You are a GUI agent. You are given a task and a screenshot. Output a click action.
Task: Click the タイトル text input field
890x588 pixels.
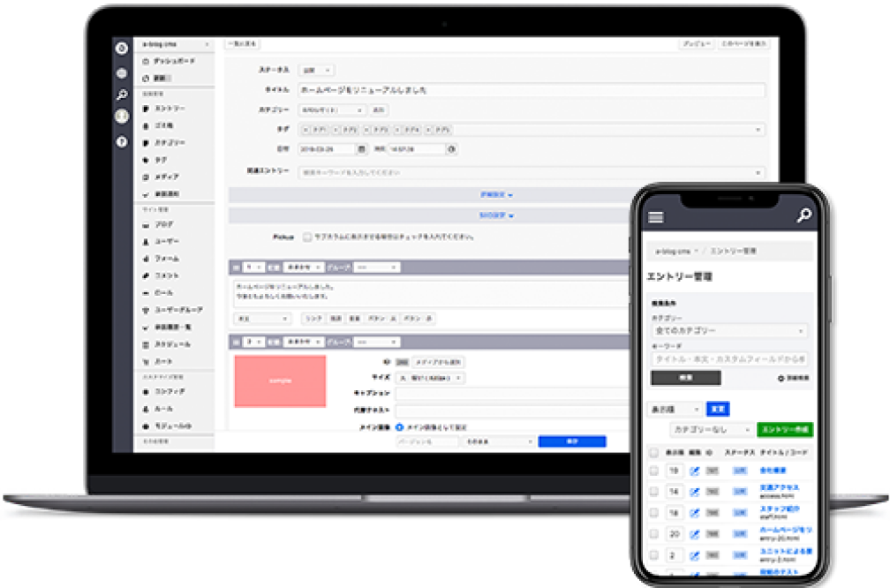[531, 90]
